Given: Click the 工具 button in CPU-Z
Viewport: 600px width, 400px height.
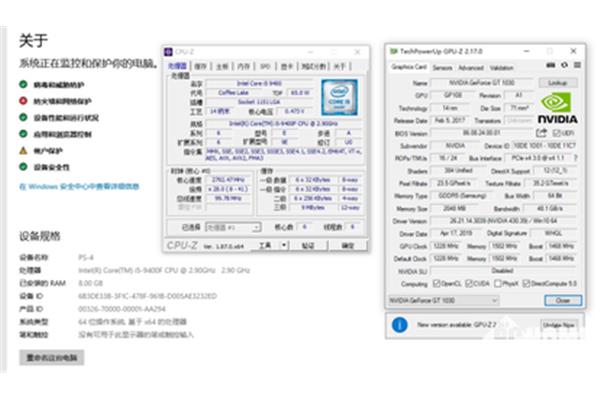Looking at the screenshot, I should (265, 245).
